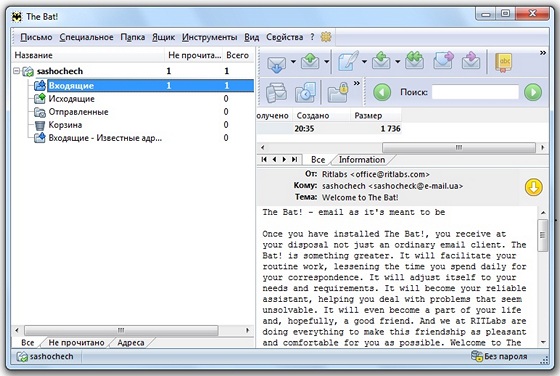Click the green search forward arrow button
The width and height of the screenshot is (560, 376).
pyautogui.click(x=533, y=92)
